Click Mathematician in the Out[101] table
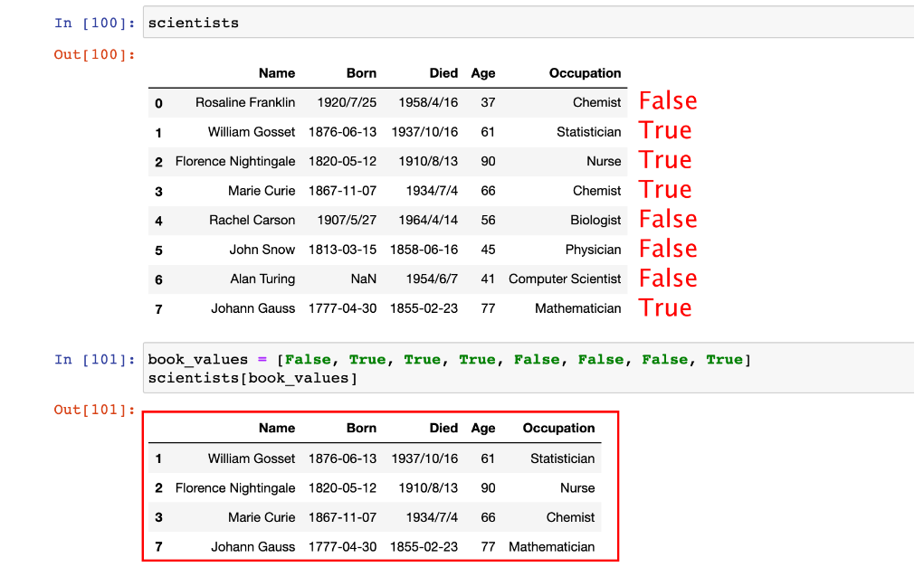Viewport: 924px width, 567px height. [x=551, y=547]
